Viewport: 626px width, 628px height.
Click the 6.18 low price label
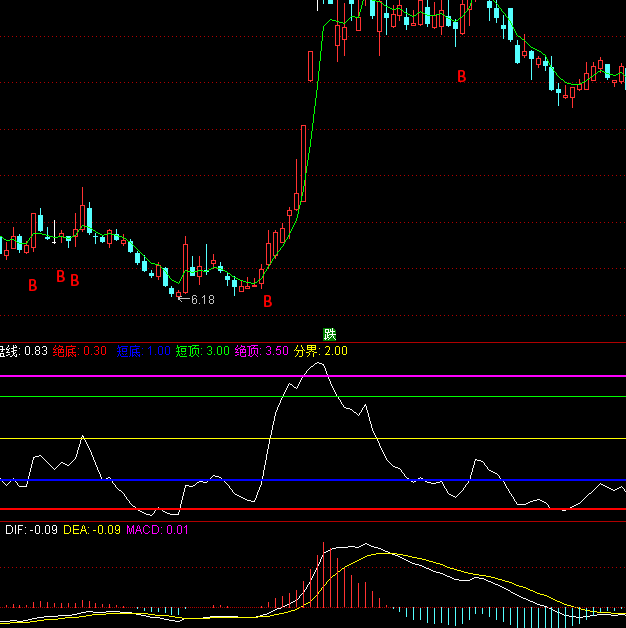[x=201, y=299]
